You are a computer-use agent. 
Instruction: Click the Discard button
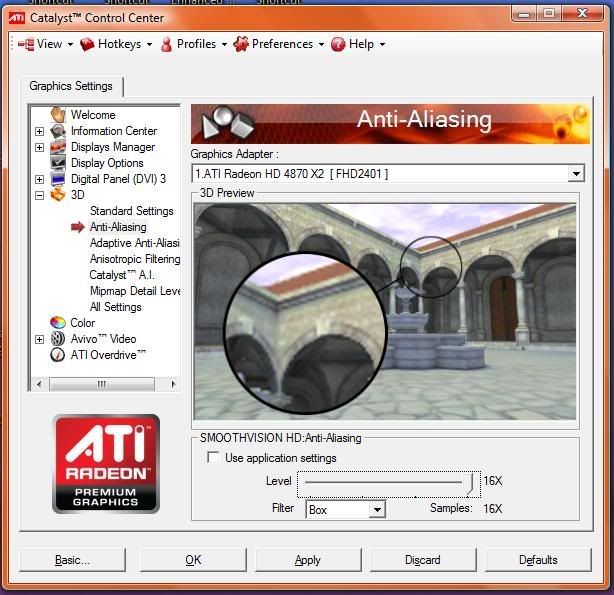423,560
